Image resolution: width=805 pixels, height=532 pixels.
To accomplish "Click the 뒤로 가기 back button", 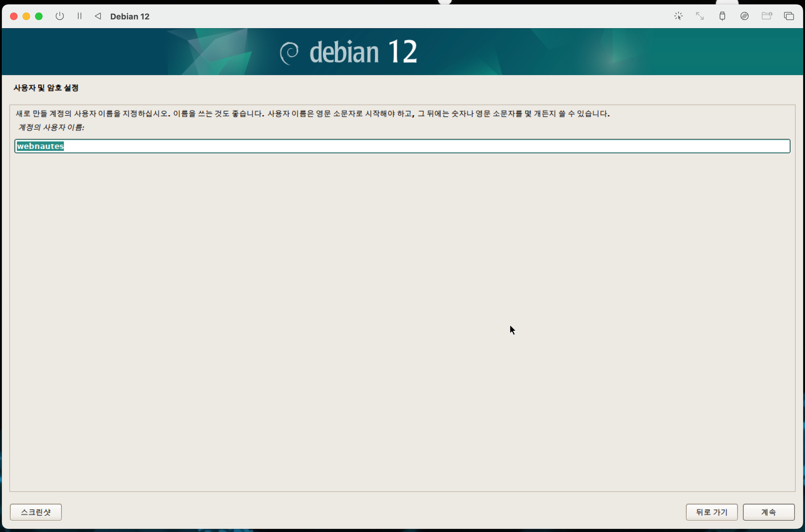I will [x=712, y=512].
